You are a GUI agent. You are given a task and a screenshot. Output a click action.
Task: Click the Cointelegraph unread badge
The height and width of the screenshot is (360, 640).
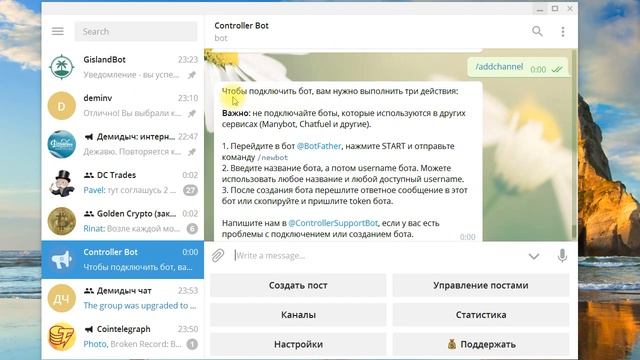pyautogui.click(x=192, y=344)
